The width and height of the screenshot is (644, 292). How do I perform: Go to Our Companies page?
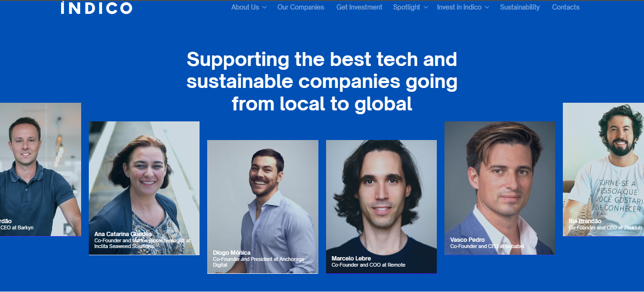pos(301,7)
